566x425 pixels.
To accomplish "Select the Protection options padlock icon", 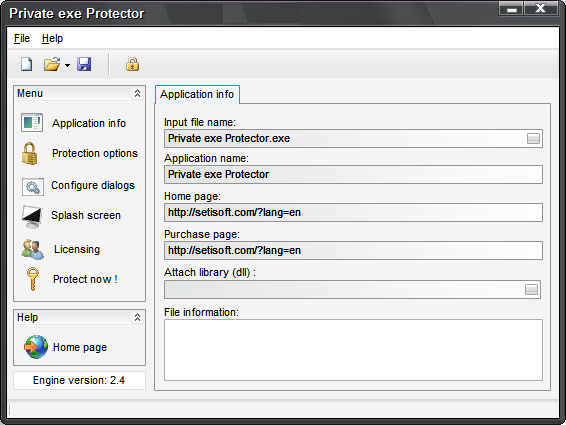I will pos(29,153).
